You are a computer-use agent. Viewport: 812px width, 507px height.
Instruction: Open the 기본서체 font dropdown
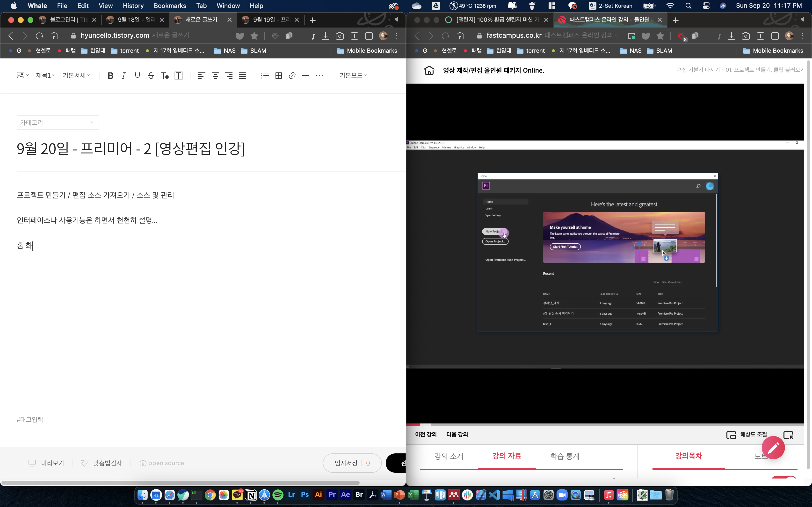tap(76, 75)
